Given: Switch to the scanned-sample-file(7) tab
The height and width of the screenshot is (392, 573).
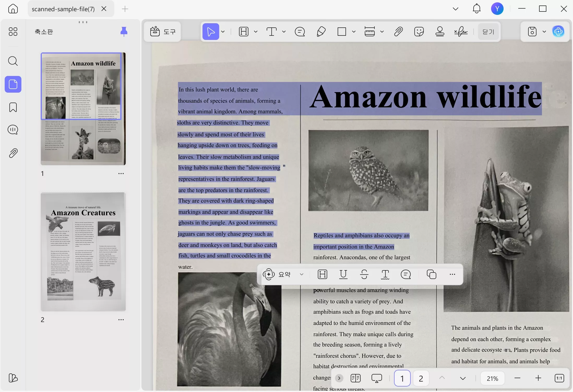Looking at the screenshot, I should [63, 9].
